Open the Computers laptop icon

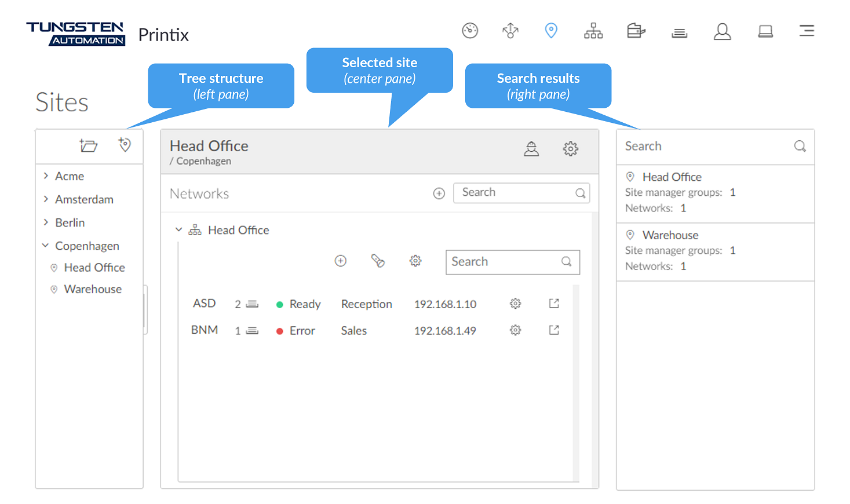[x=765, y=31]
